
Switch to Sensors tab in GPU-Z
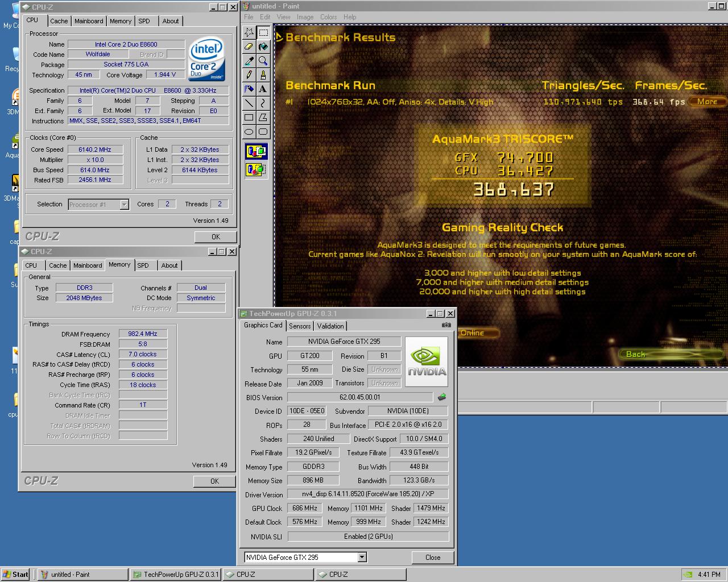pos(300,326)
